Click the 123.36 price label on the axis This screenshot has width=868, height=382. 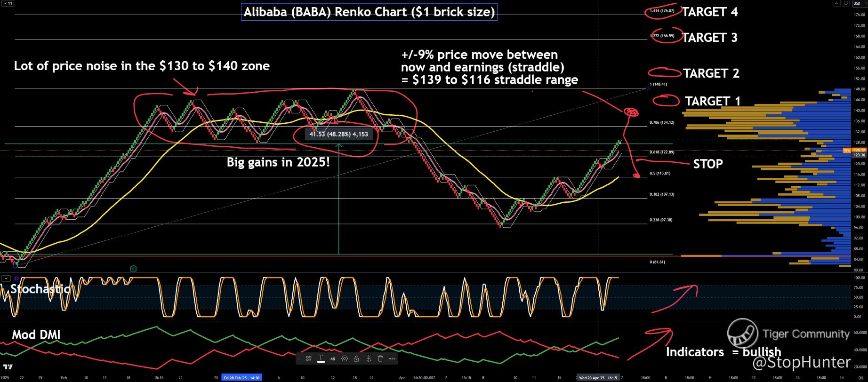coord(859,155)
